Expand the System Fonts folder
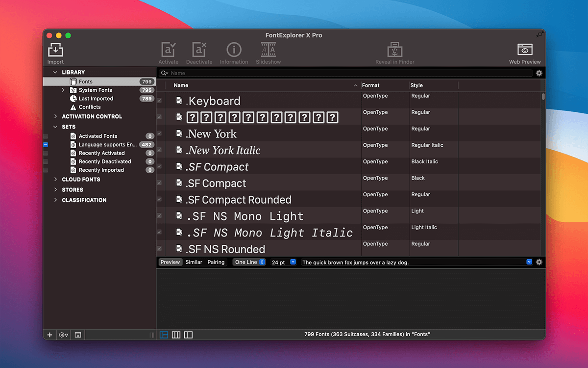 [63, 90]
